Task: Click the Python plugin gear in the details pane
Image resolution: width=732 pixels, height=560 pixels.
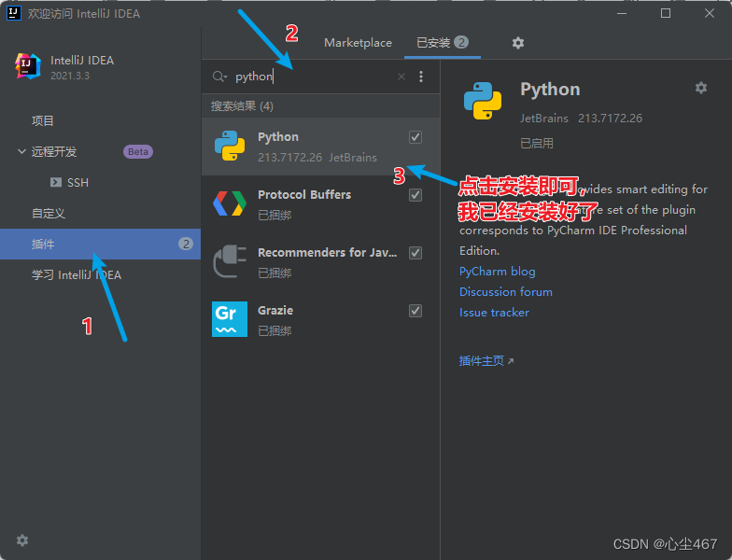Action: (x=700, y=88)
